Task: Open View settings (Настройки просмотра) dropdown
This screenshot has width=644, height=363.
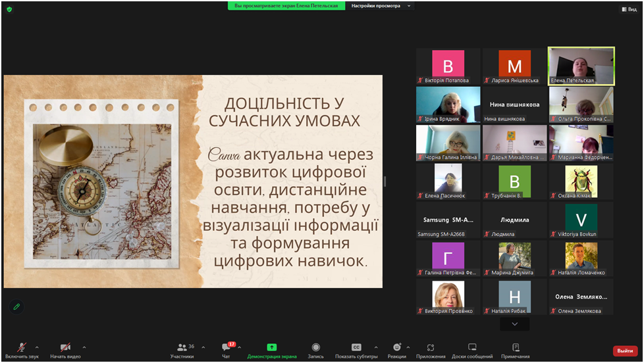Action: (x=381, y=6)
